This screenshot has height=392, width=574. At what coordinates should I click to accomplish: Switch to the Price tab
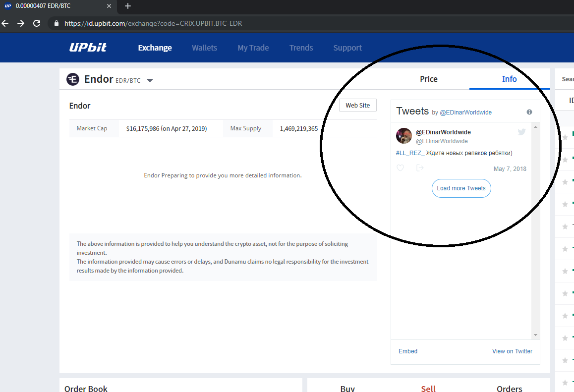[x=429, y=79]
